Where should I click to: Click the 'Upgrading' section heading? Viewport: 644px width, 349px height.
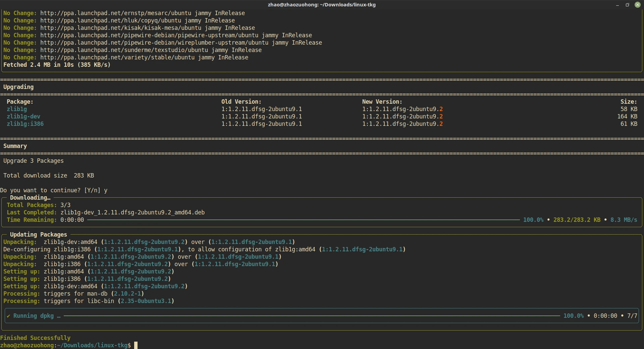pos(18,87)
